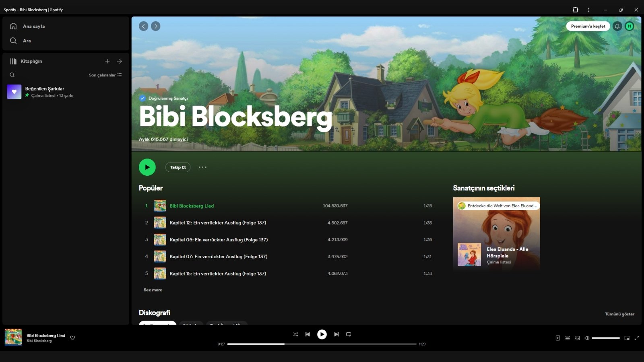Click Premium'u keşfet button
Viewport: 644px width, 362px height.
[x=588, y=26]
